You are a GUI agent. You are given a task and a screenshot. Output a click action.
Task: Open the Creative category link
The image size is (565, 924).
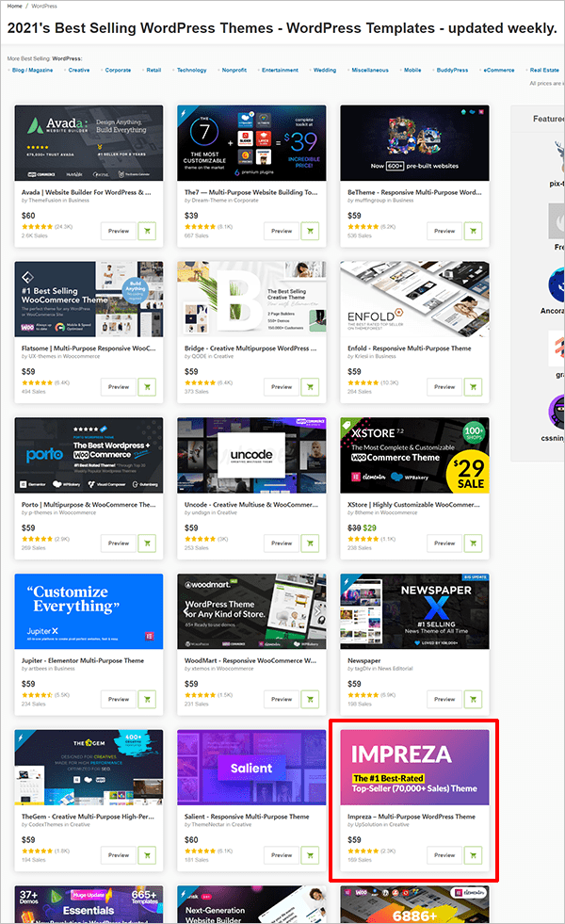(79, 70)
